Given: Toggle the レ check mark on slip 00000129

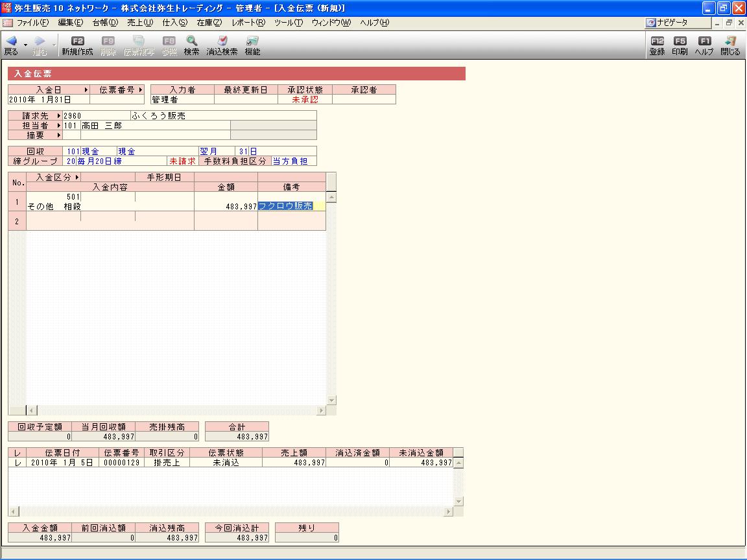Looking at the screenshot, I should point(17,462).
